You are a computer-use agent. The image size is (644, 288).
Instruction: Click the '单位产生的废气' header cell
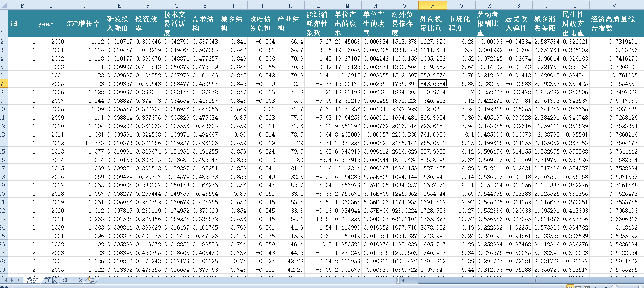pos(376,23)
